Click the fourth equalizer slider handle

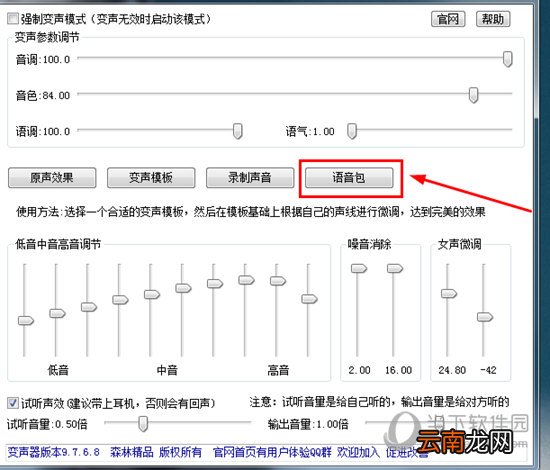tap(120, 300)
